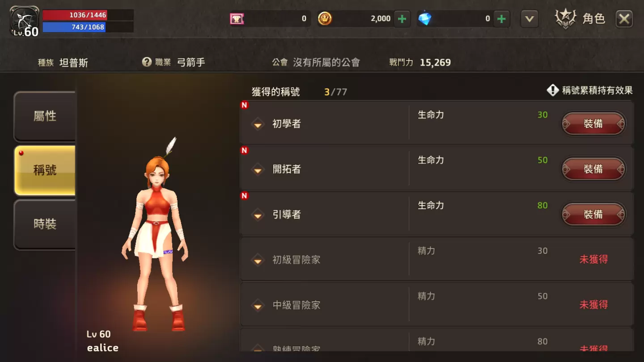Expand the 初級冒險家 title details
644x362 pixels.
tap(258, 260)
